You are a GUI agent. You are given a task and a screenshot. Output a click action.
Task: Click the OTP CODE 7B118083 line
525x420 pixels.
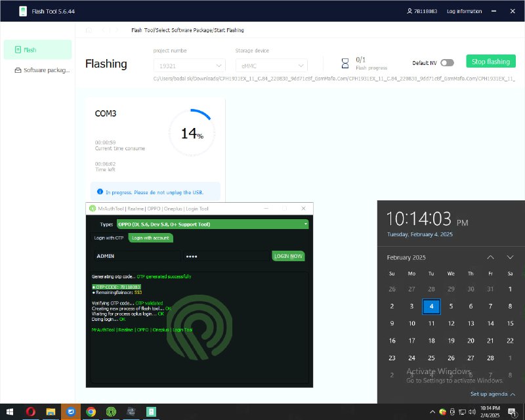tap(116, 287)
